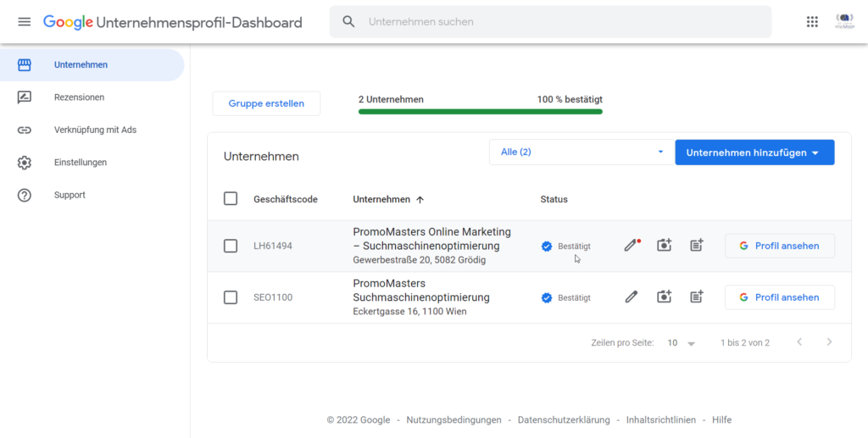
Task: Expand the Alle (2) filter dropdown
Action: (581, 152)
